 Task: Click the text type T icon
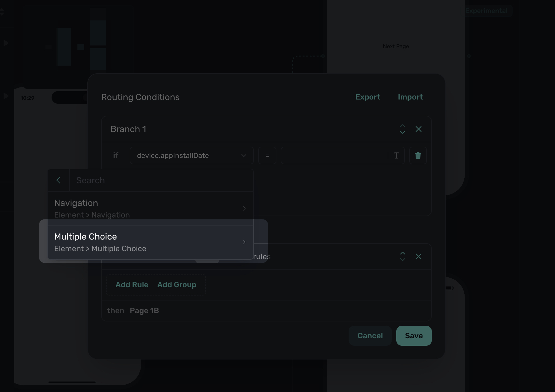pos(396,155)
